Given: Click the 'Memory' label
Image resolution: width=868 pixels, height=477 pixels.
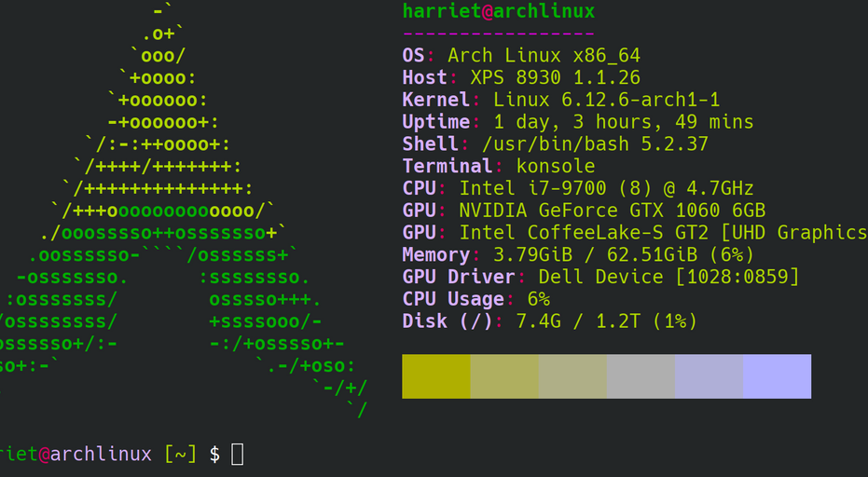Looking at the screenshot, I should pos(436,254).
